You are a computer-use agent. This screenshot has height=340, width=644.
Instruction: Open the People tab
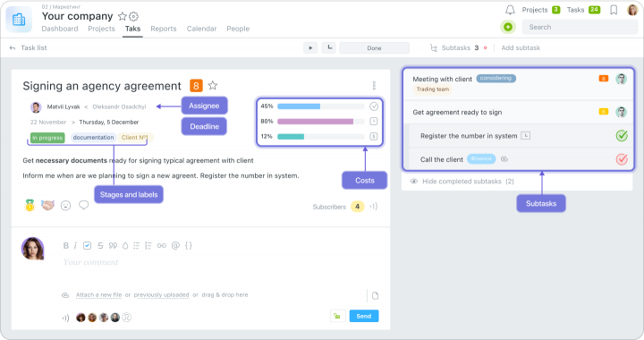(238, 29)
